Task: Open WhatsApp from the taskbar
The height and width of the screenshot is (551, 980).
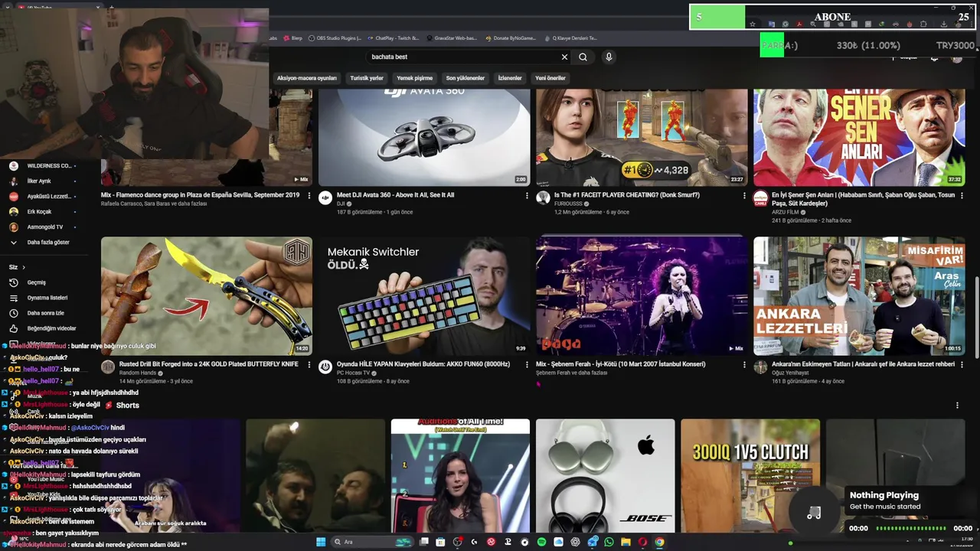Action: 609,542
